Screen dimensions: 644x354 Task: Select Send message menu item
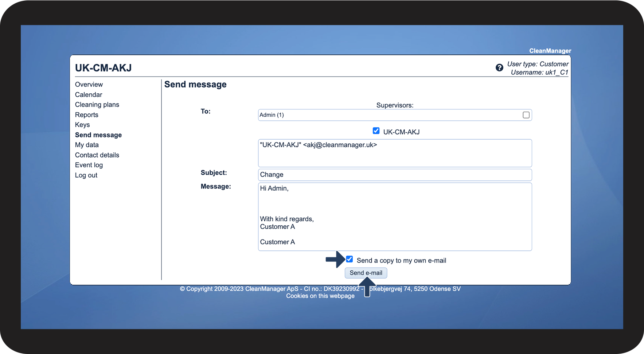coord(98,135)
